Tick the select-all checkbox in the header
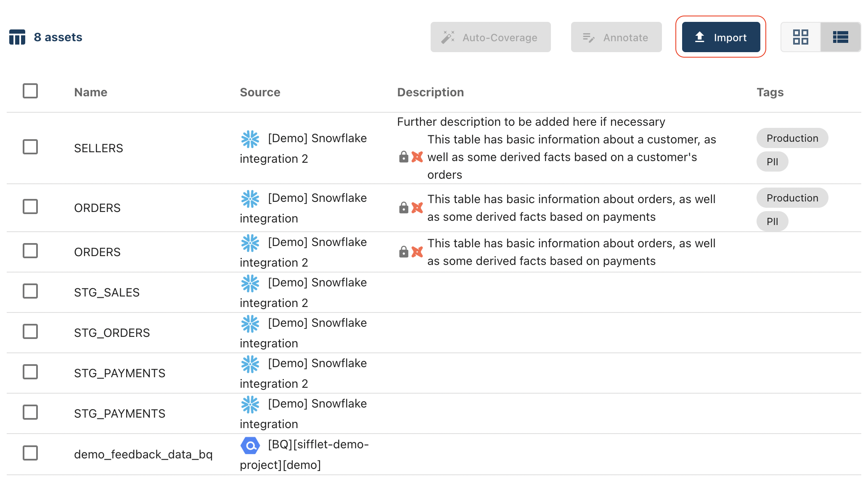 (x=30, y=91)
